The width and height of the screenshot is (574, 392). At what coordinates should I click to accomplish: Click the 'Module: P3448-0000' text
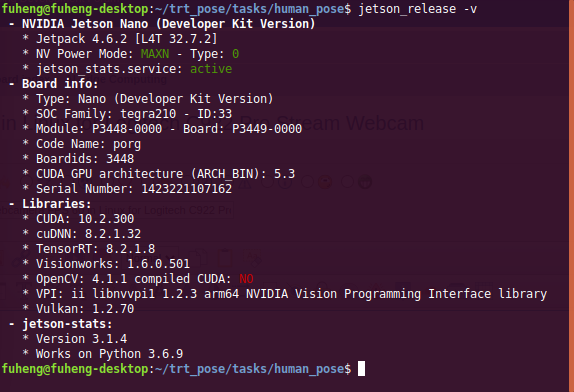[x=99, y=129]
